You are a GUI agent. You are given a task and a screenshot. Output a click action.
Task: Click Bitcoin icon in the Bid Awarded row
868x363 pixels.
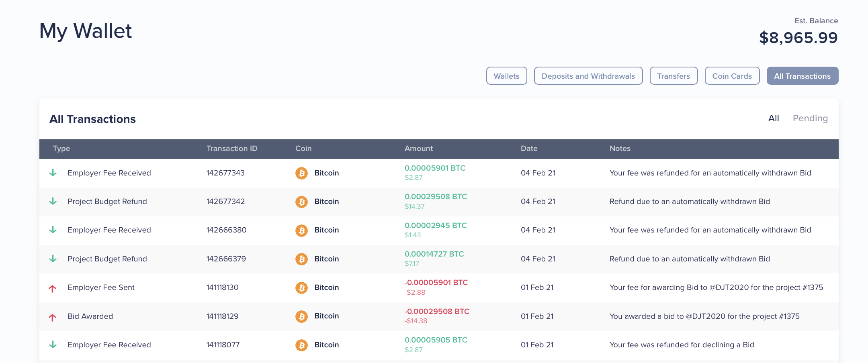301,316
